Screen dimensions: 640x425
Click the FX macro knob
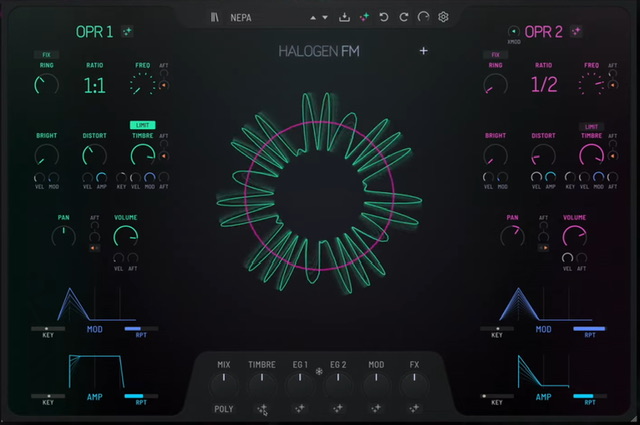[x=414, y=385]
